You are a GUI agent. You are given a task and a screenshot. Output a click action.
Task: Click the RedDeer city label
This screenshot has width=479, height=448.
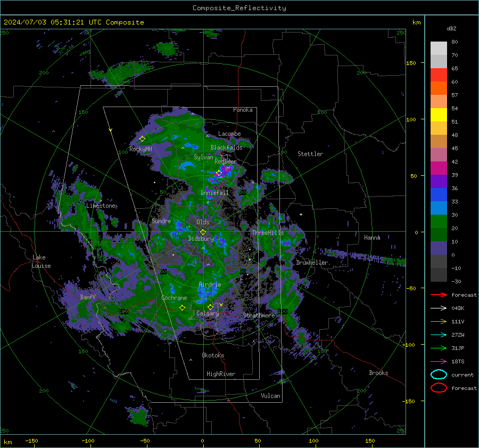(x=226, y=161)
